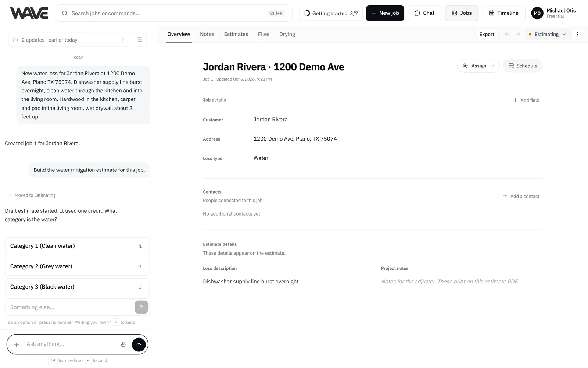Screen dimensions: 588x368
Task: Click the New job button
Action: pos(385,13)
